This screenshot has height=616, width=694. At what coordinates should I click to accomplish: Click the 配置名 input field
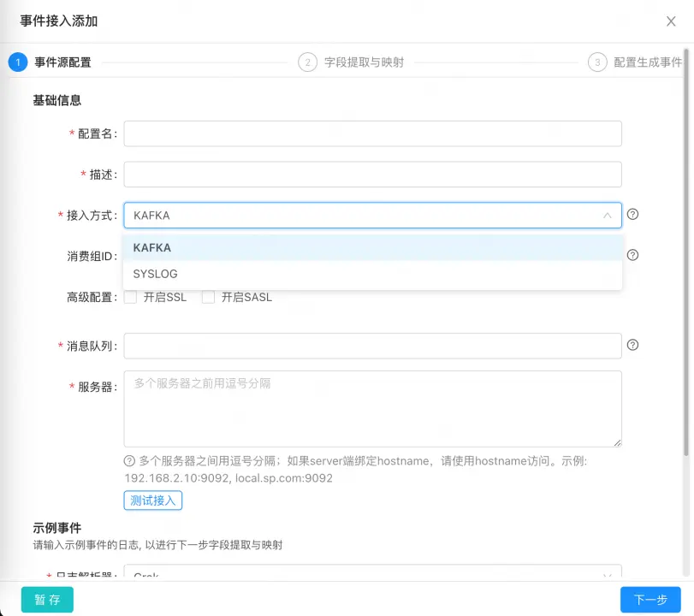[372, 133]
